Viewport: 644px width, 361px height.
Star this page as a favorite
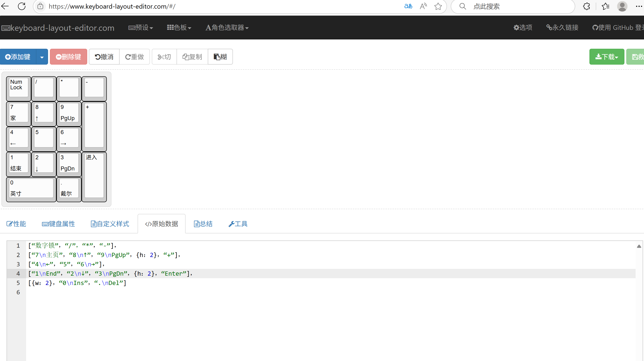click(x=438, y=6)
